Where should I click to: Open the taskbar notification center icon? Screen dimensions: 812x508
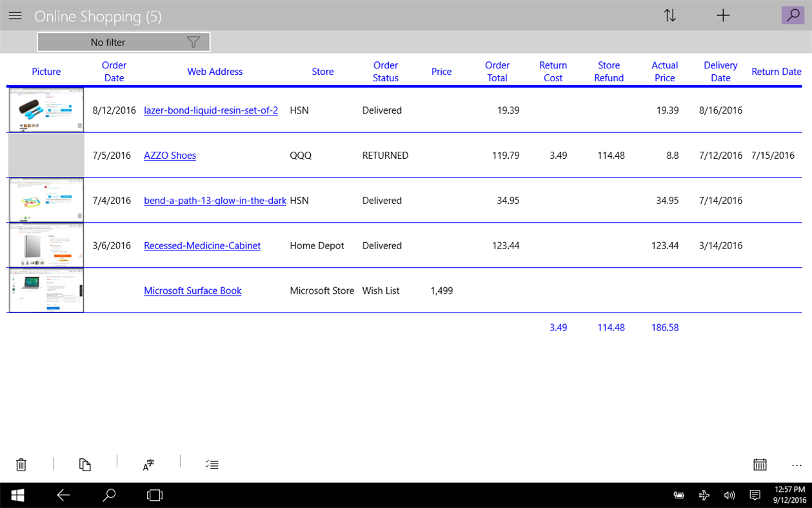click(x=755, y=495)
